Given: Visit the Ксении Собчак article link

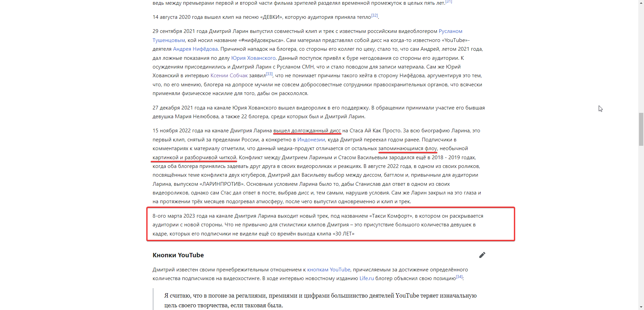Looking at the screenshot, I should point(229,76).
